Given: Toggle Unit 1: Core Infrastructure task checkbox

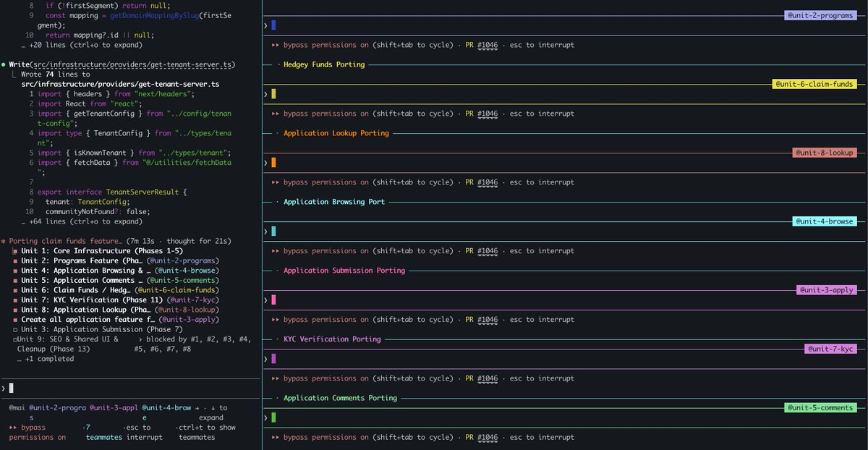Looking at the screenshot, I should click(15, 251).
